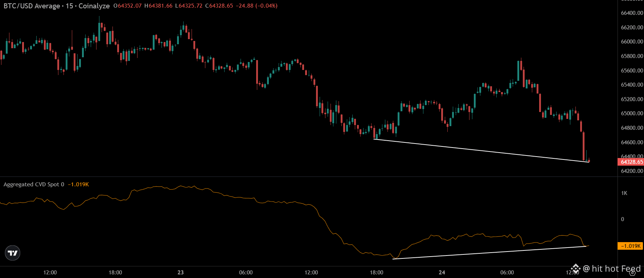This screenshot has width=644, height=278.
Task: Click the 24 date label on the time axis
Action: click(442, 273)
